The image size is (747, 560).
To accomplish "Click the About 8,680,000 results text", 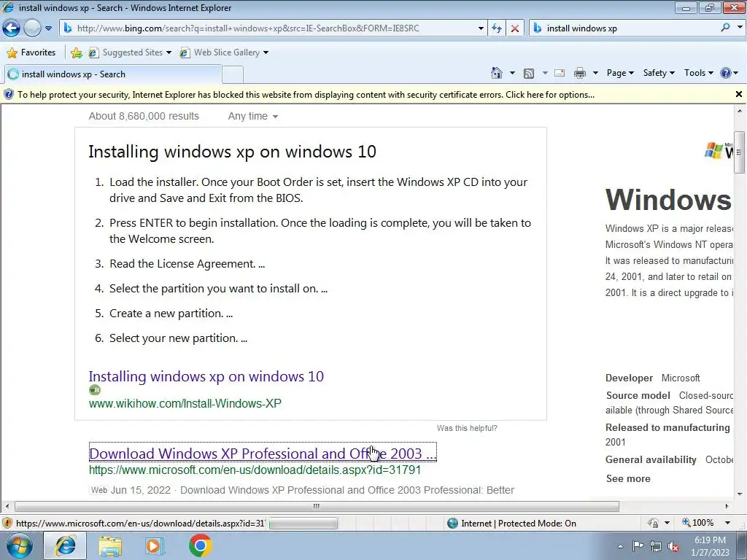I will [144, 116].
